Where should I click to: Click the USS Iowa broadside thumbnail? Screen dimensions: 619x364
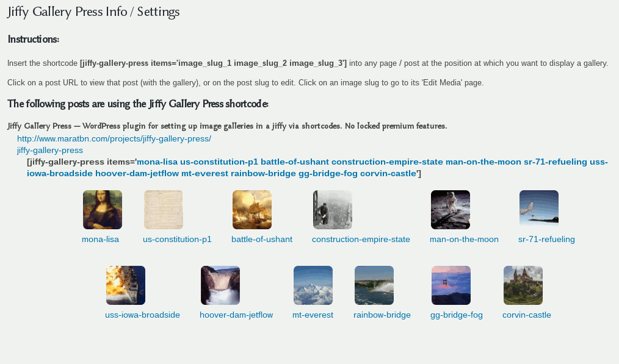click(126, 285)
